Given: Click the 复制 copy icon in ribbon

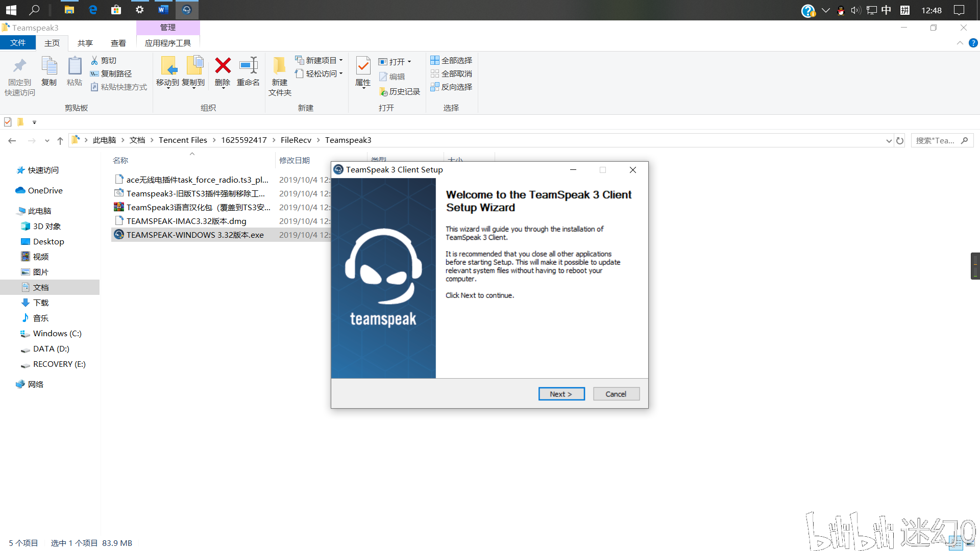Looking at the screenshot, I should pyautogui.click(x=49, y=66).
